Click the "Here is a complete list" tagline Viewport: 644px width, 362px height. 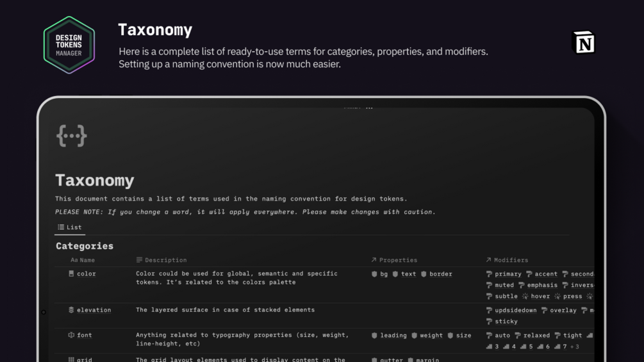point(303,58)
